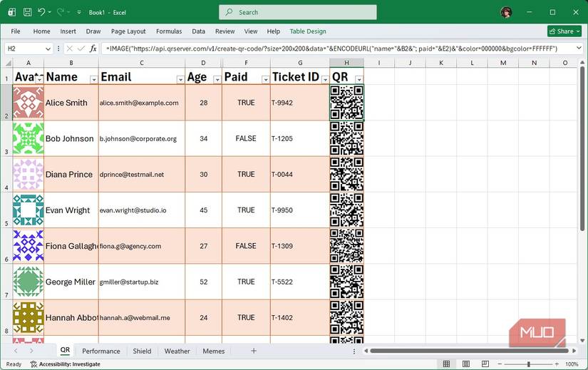Select the age cell 52
588x370 pixels.
pos(204,282)
